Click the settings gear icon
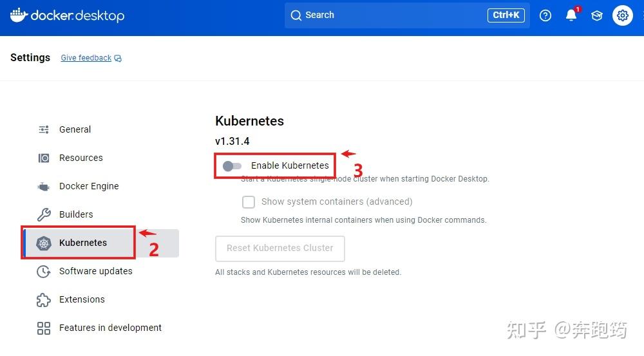The height and width of the screenshot is (356, 644). tap(623, 15)
